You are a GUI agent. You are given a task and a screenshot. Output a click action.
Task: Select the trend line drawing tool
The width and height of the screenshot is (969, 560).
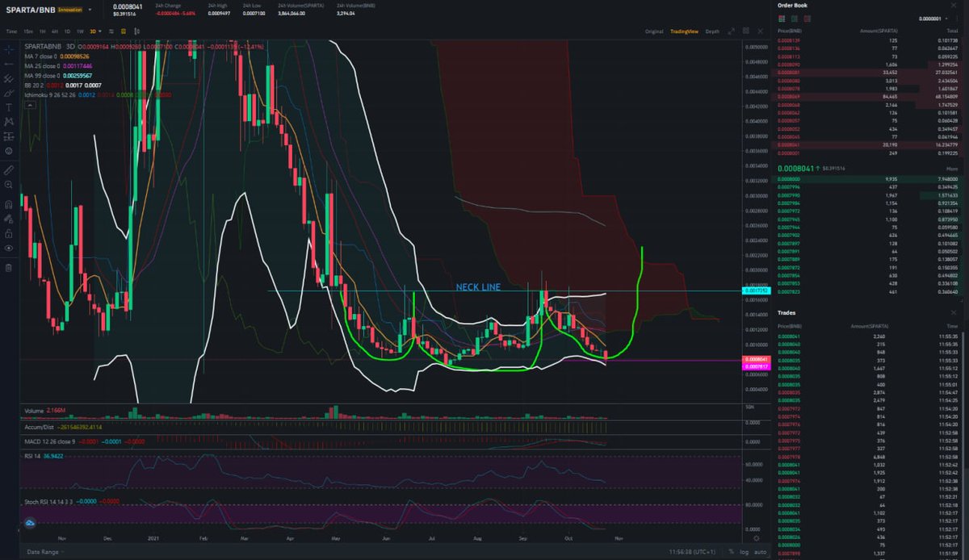tap(9, 64)
